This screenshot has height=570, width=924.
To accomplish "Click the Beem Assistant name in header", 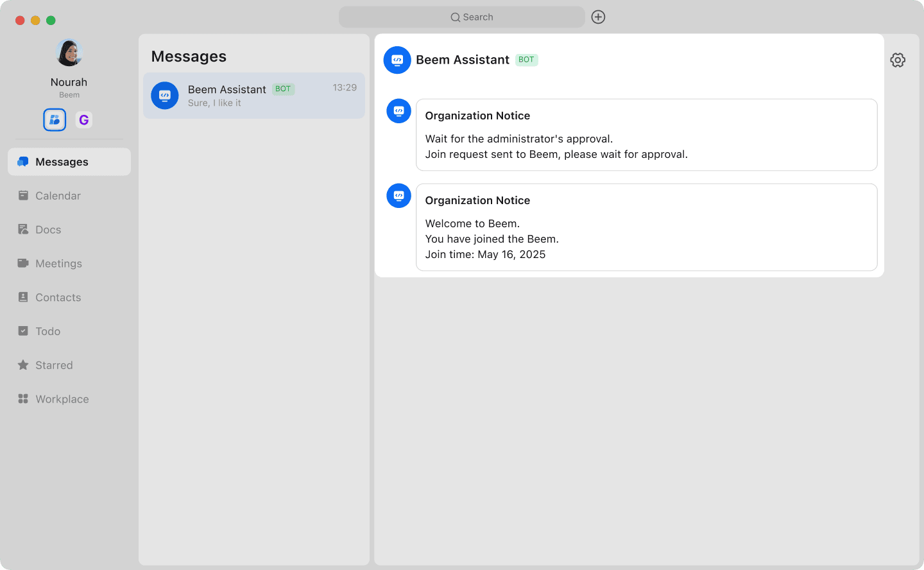I will pos(462,60).
